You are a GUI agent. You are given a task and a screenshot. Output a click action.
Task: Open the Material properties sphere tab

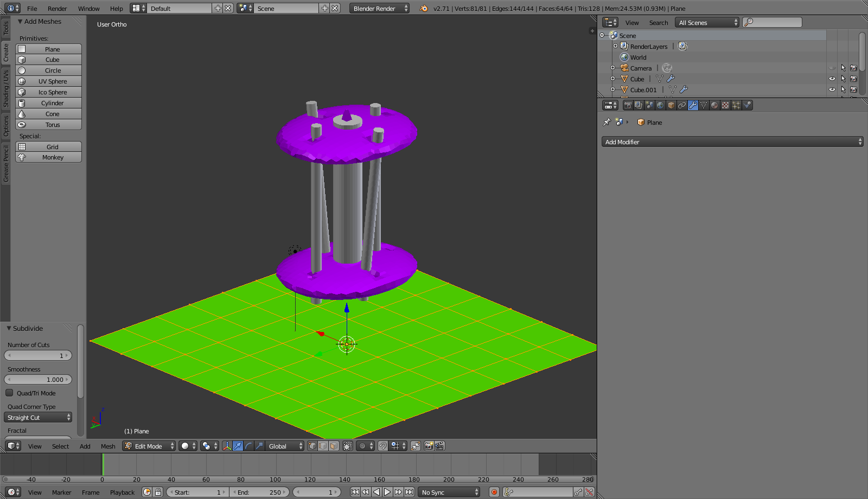(x=714, y=105)
